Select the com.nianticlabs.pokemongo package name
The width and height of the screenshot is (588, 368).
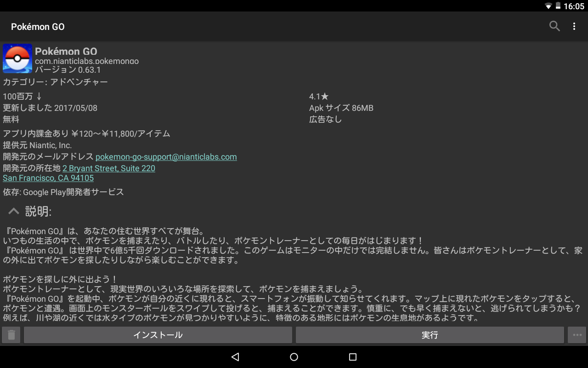click(x=87, y=61)
